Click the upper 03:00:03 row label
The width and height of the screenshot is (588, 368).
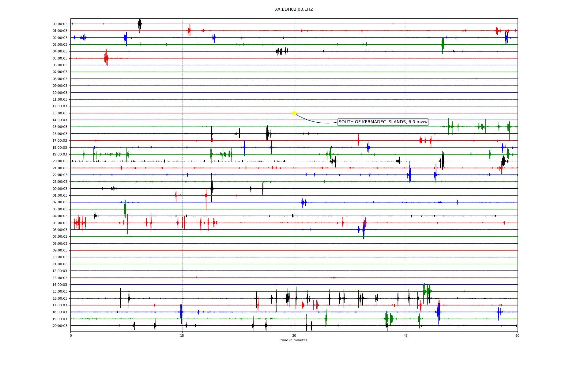click(60, 44)
